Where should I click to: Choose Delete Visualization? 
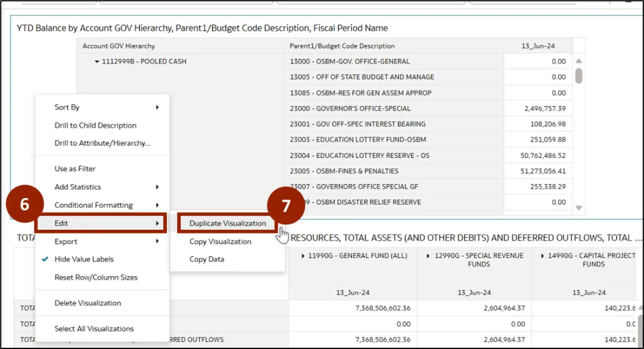pyautogui.click(x=88, y=303)
